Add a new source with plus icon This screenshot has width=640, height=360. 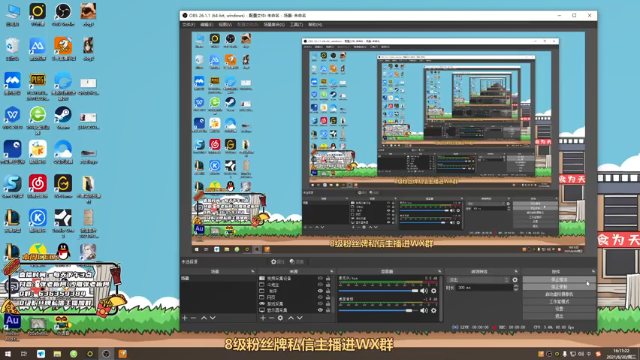tap(262, 318)
